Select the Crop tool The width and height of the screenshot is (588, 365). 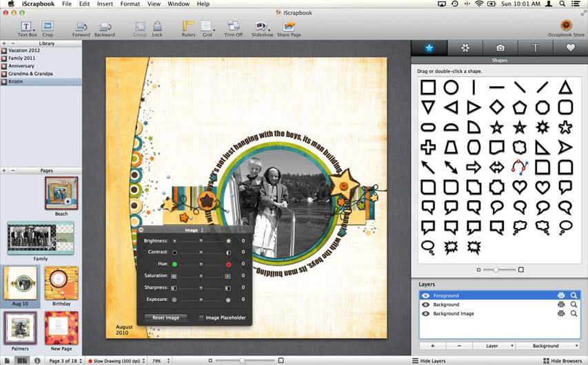click(x=48, y=27)
